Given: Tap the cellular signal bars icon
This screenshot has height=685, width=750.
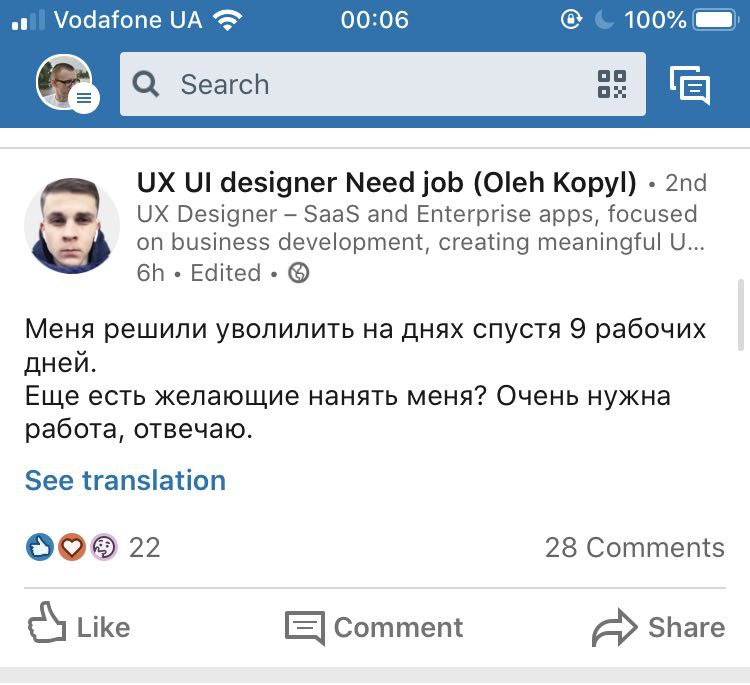Looking at the screenshot, I should pyautogui.click(x=28, y=21).
